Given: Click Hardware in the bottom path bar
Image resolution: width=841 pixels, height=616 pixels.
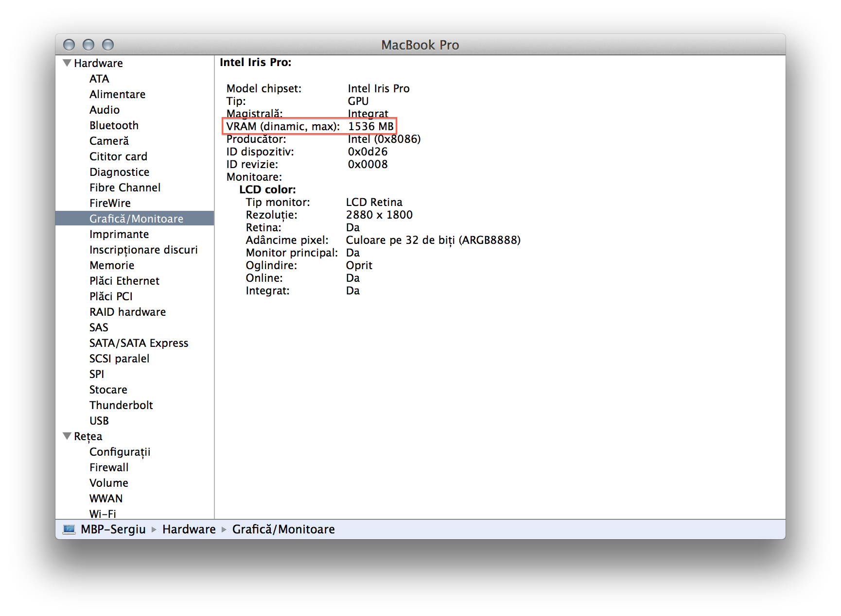Looking at the screenshot, I should [x=189, y=529].
